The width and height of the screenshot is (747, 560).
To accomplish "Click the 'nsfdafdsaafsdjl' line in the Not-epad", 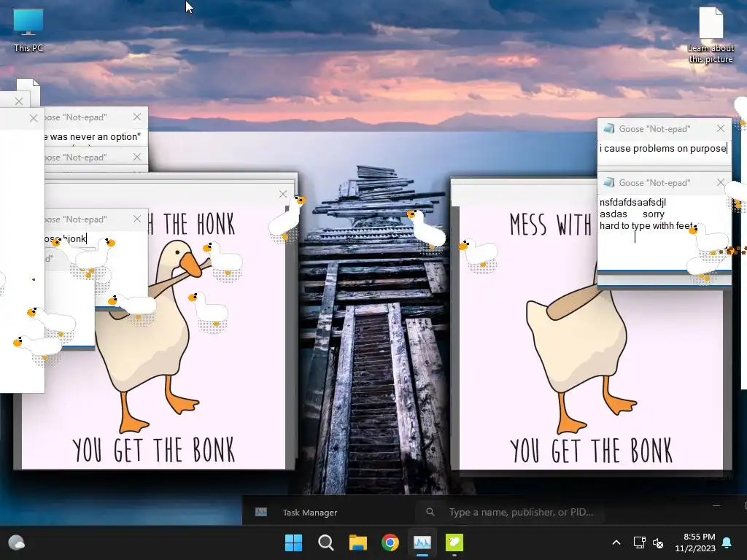I will [632, 203].
